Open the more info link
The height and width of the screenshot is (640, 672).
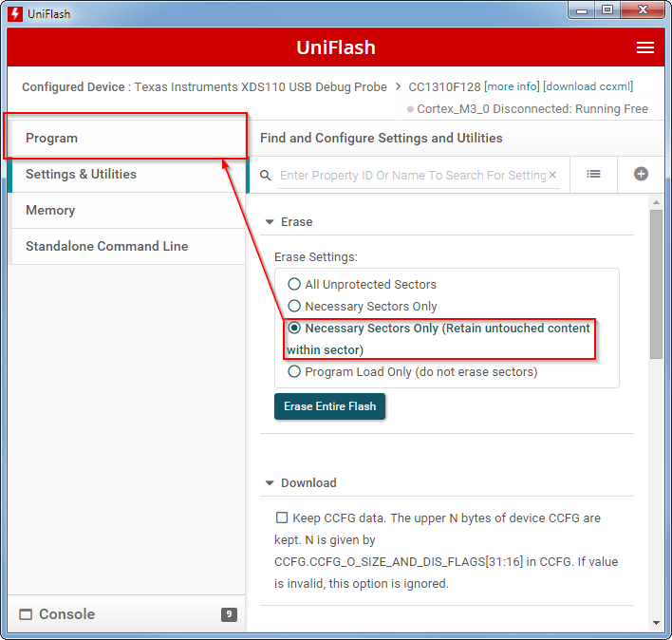pos(512,86)
